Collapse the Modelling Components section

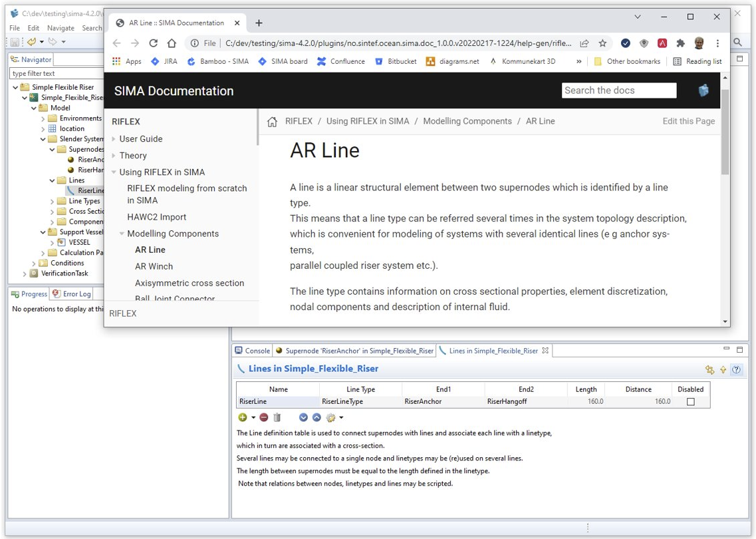122,234
